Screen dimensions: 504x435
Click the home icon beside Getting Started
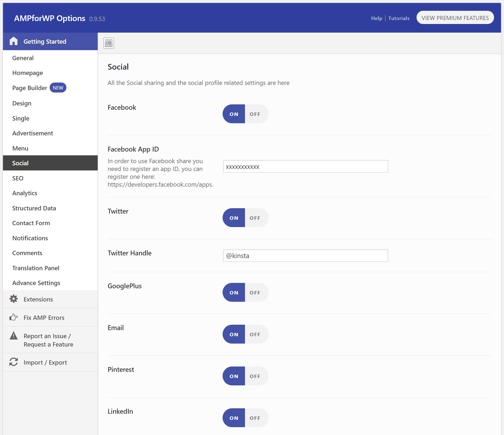[x=13, y=41]
